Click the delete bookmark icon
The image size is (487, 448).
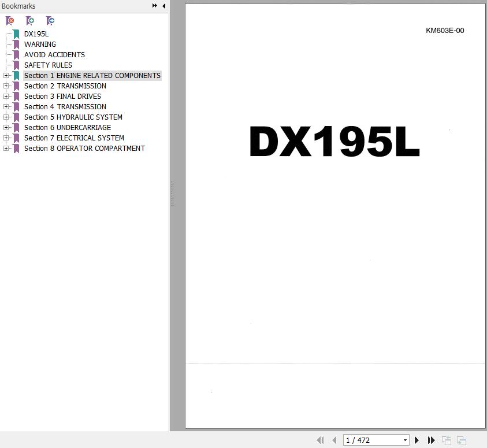(x=10, y=21)
